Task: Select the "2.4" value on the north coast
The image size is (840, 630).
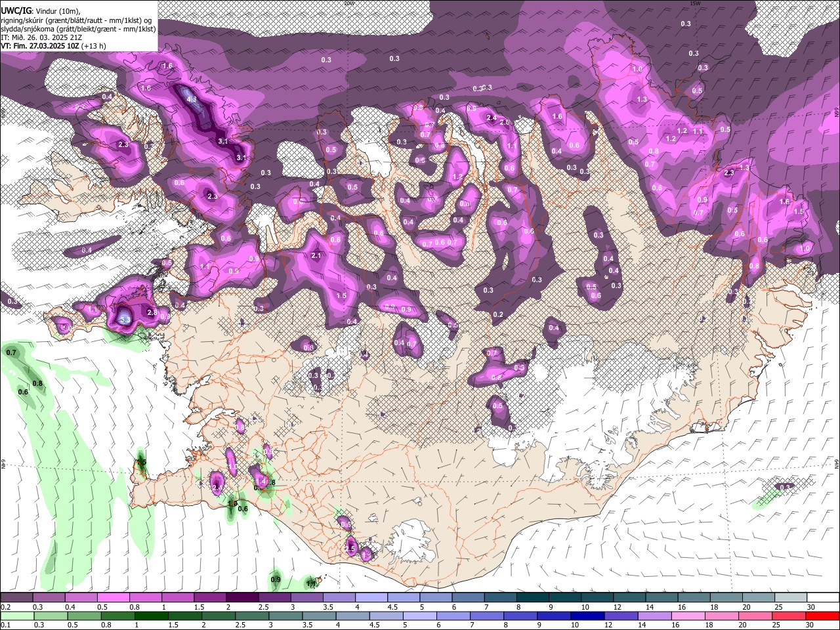Action: 492,118
